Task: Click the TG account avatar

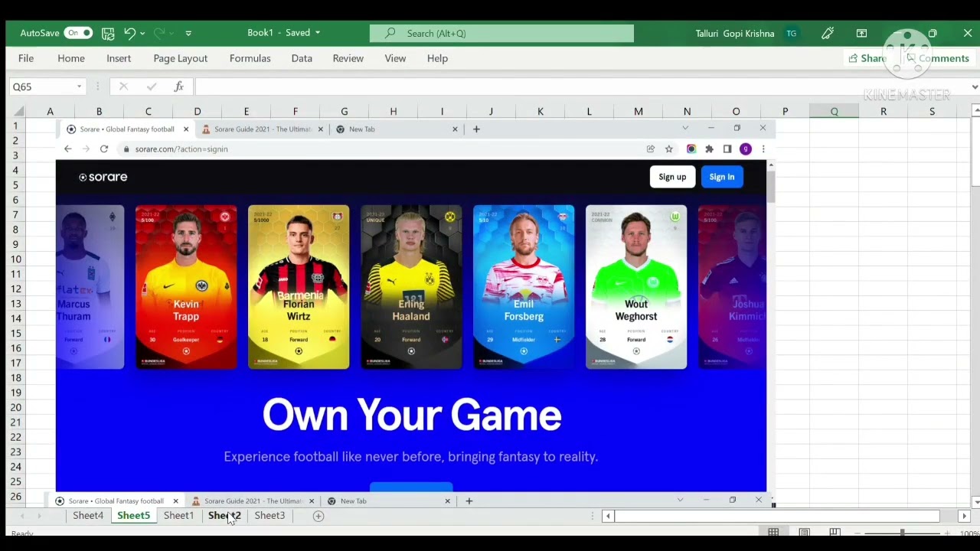Action: 791,33
